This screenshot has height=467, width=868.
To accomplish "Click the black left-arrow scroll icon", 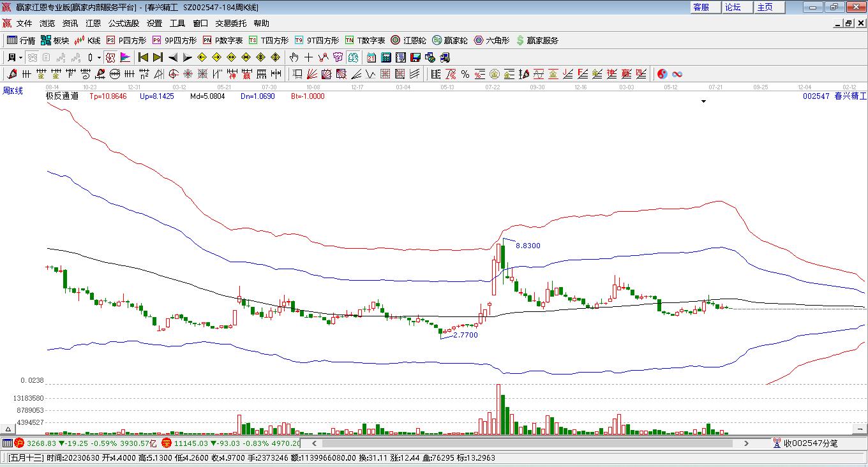I will click(x=173, y=57).
